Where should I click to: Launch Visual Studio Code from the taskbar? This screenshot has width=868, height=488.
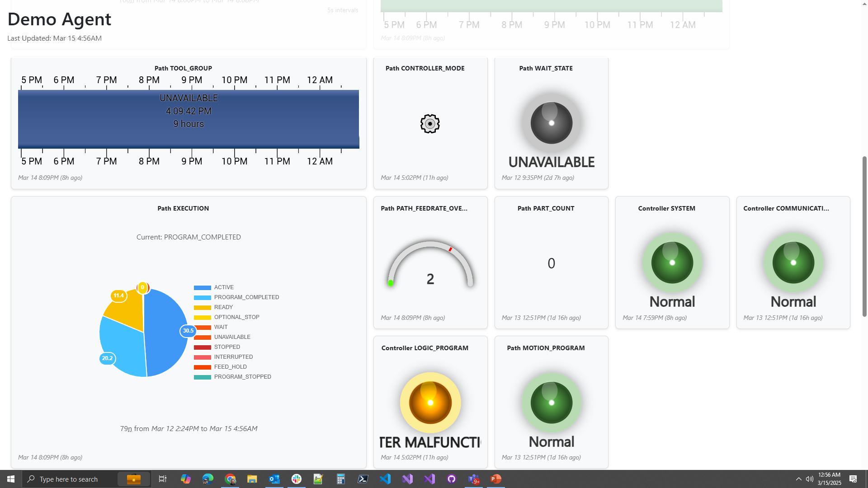(385, 479)
